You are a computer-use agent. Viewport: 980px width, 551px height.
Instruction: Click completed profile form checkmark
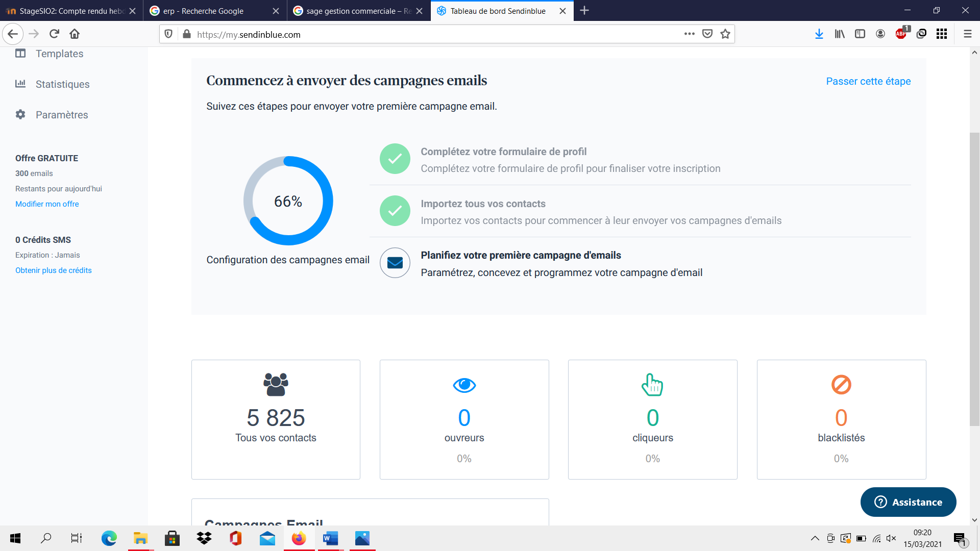tap(395, 159)
